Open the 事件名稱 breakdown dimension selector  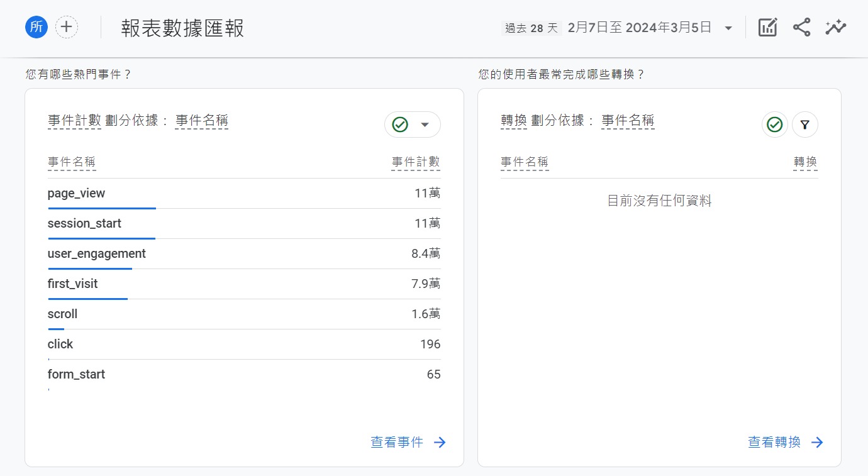pyautogui.click(x=203, y=121)
